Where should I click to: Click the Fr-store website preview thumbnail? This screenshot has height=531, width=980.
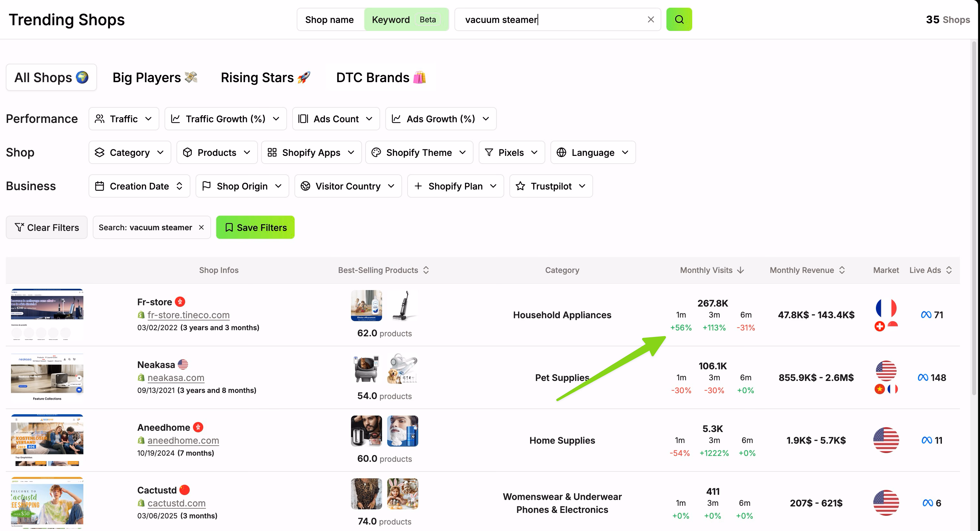tap(47, 314)
